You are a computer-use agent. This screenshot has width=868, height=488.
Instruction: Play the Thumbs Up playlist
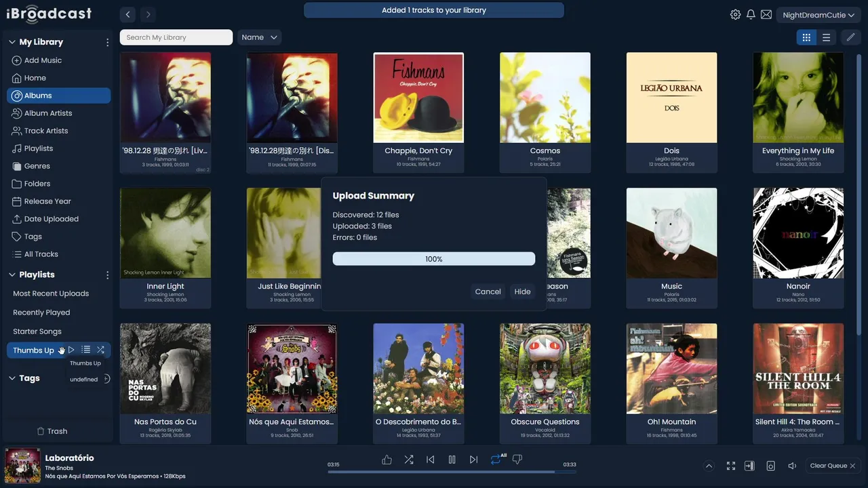pyautogui.click(x=71, y=350)
